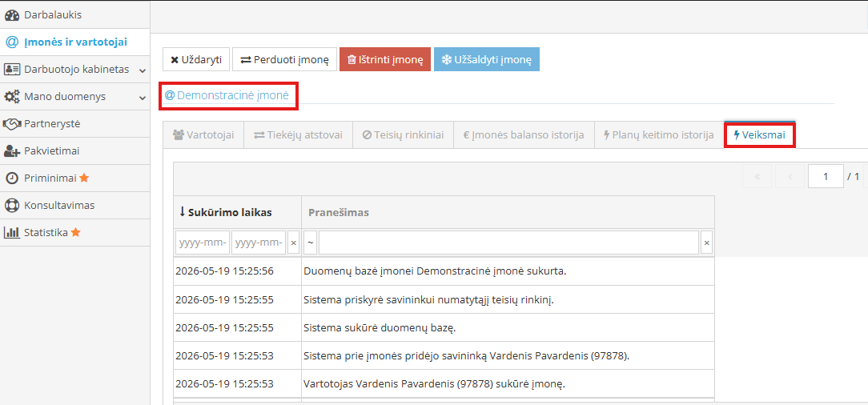Go to first page with double-arrow button
The image size is (868, 405).
coord(757,177)
